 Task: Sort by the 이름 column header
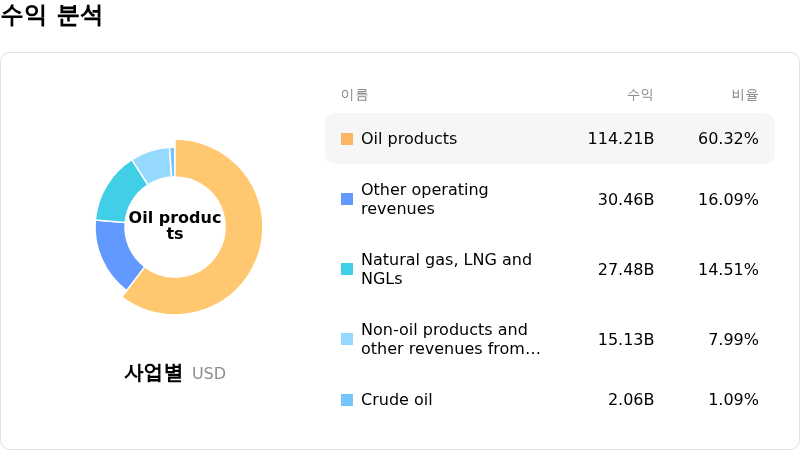click(354, 95)
